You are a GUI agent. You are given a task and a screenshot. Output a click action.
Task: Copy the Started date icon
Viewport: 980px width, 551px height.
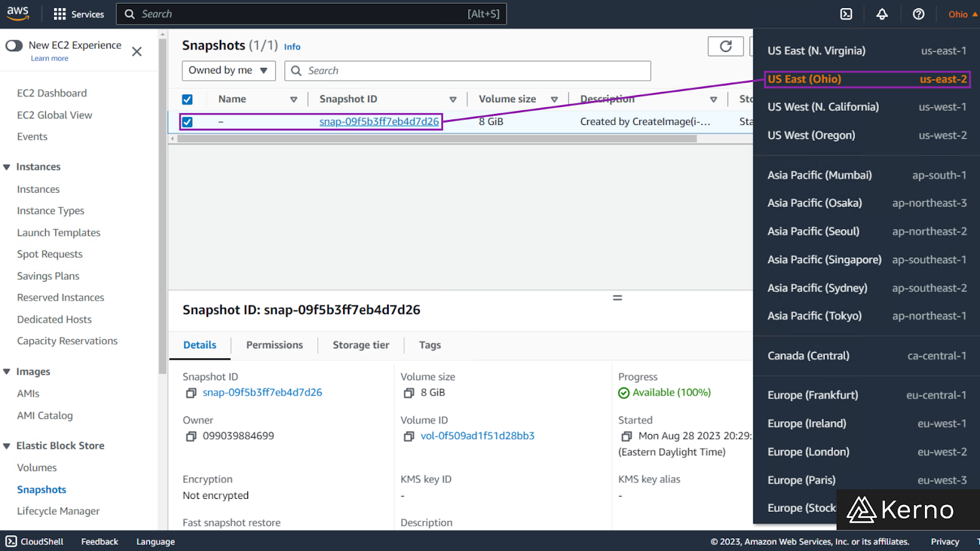(x=627, y=437)
